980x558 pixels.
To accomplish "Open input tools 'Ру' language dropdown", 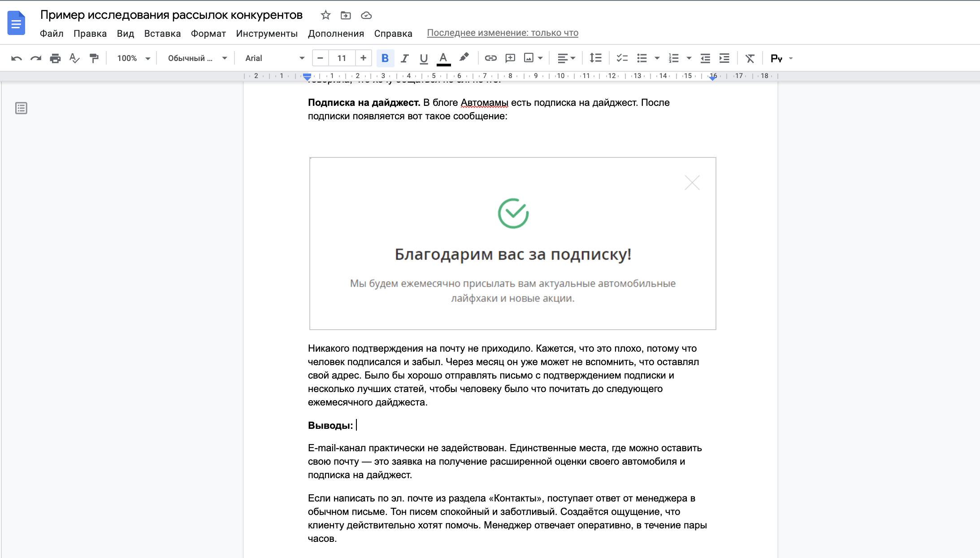I will tap(781, 58).
